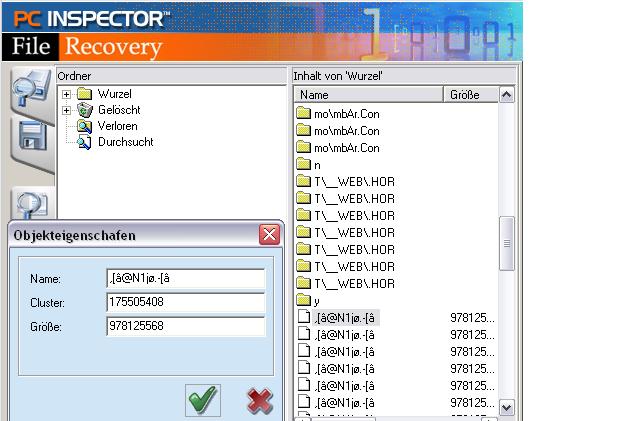Click the Verloren magnifier folder icon

coord(85,126)
